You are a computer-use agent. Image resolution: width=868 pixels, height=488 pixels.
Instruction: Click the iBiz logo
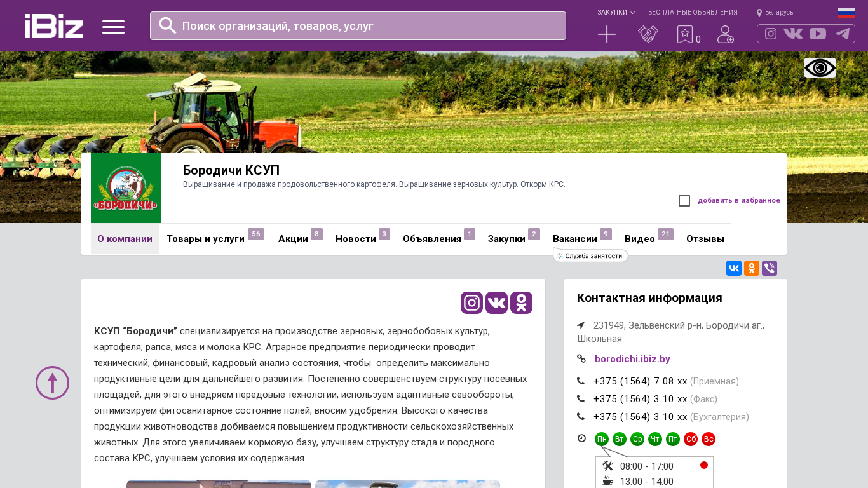(x=55, y=26)
